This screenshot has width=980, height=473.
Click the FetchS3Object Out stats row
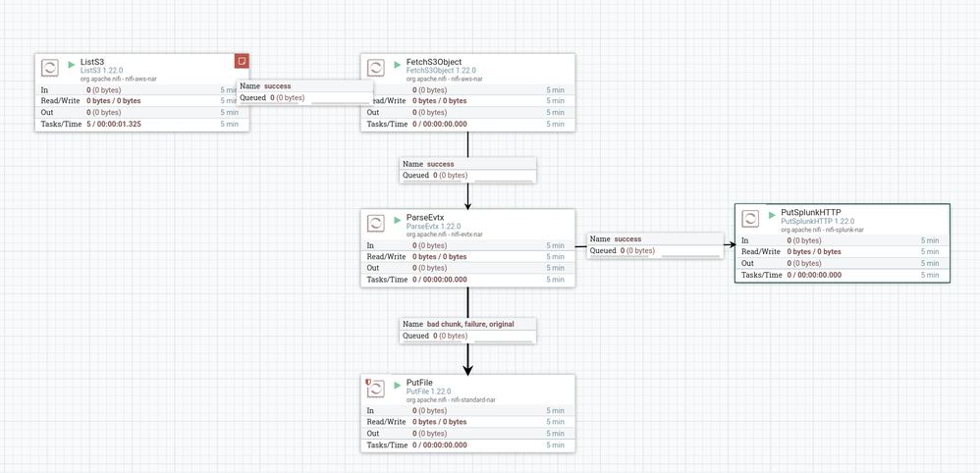[x=467, y=113]
